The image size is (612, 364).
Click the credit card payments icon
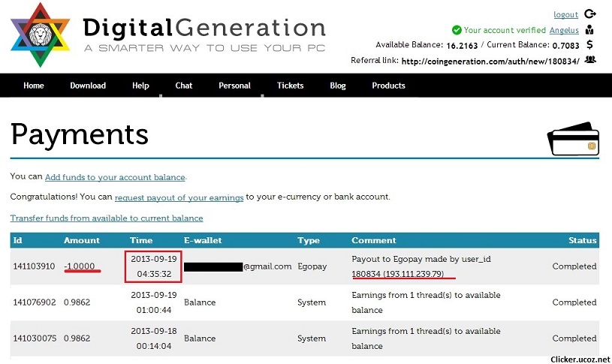(573, 139)
